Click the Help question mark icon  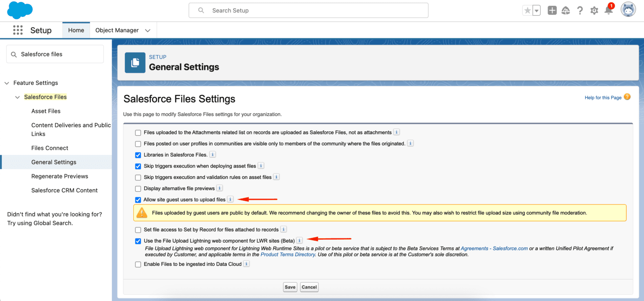pyautogui.click(x=580, y=10)
